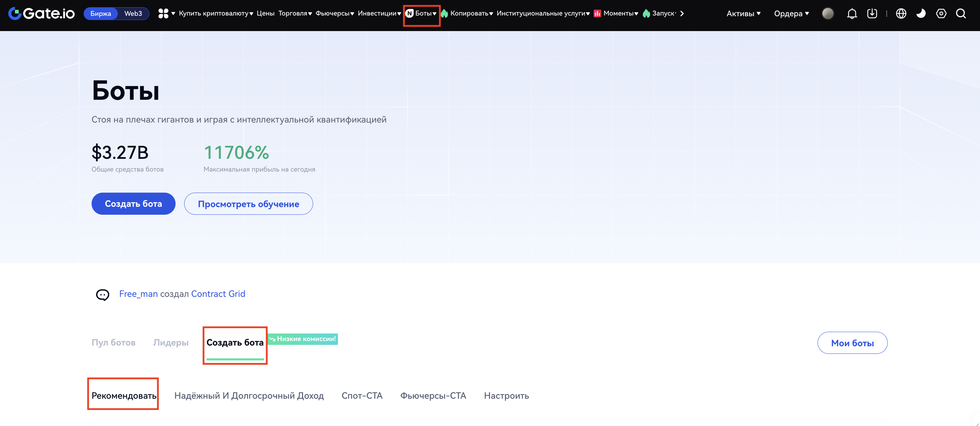Select the Биржа mode toggle
This screenshot has width=980, height=426.
[101, 14]
